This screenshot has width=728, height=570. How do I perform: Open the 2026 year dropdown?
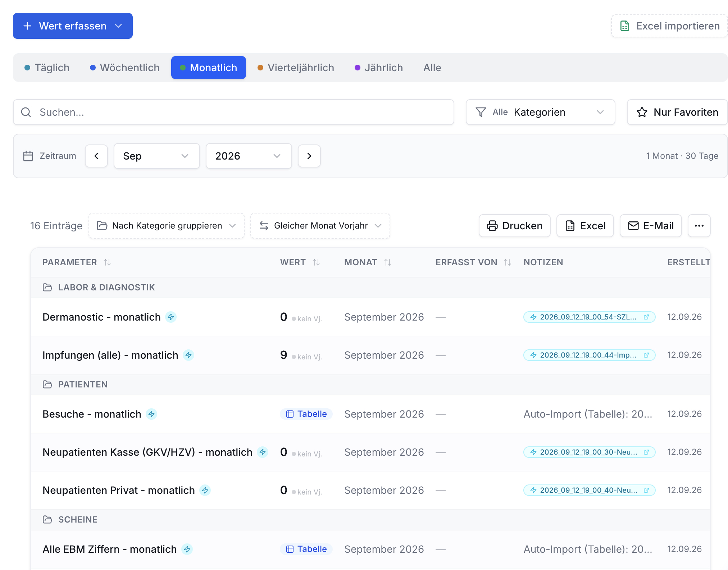[x=249, y=156]
